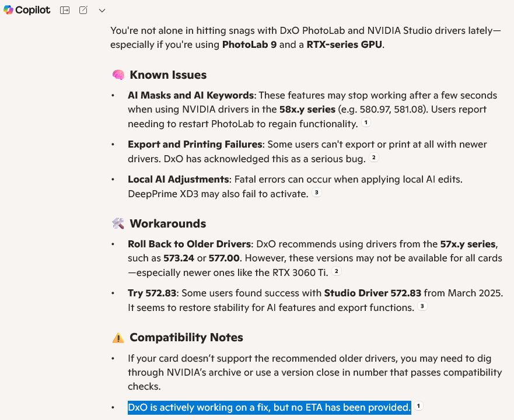This screenshot has width=514, height=420.
Task: Open citation 2 after 'serious bug'
Action: click(x=374, y=158)
